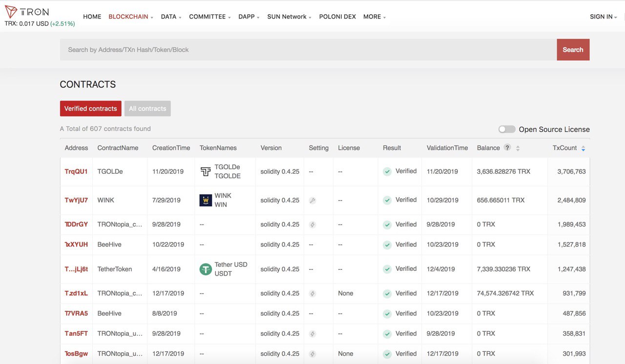
Task: Click the creation date 4/16/2019
Action: point(166,269)
